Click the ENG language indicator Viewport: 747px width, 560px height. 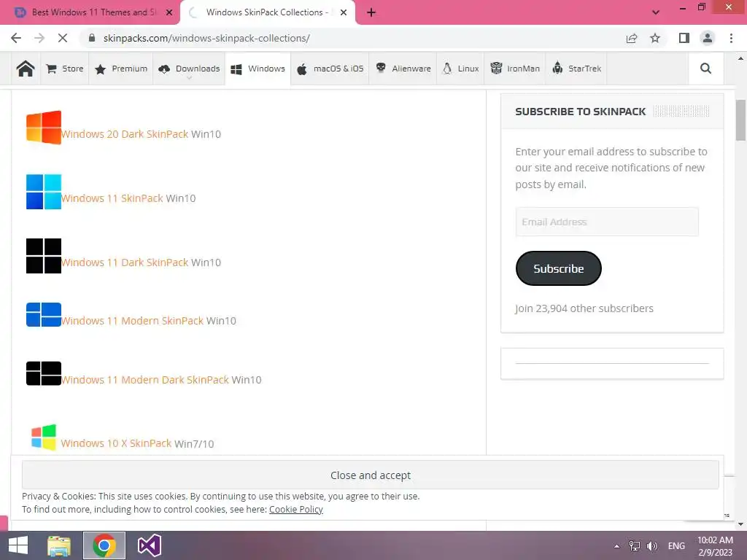[x=676, y=546]
